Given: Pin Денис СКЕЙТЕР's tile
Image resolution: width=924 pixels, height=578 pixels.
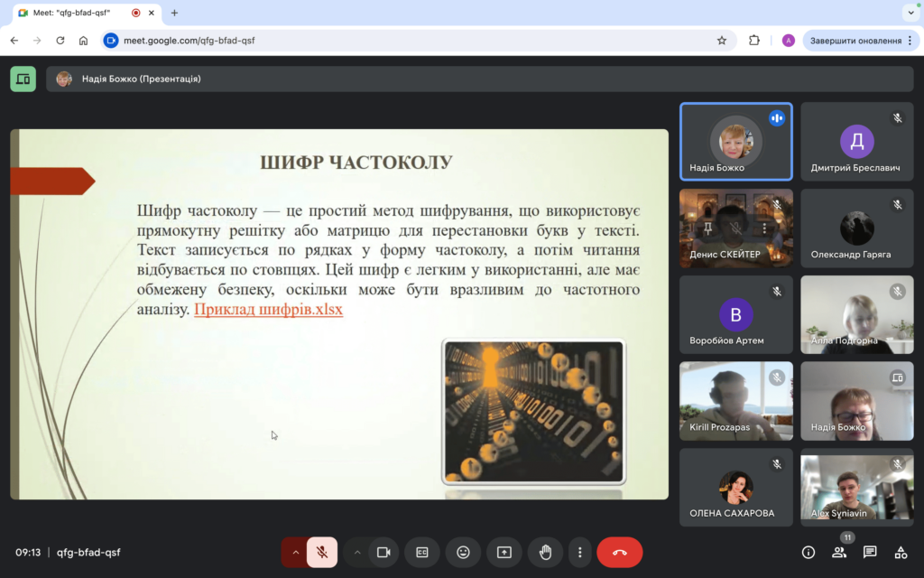Looking at the screenshot, I should click(x=707, y=228).
